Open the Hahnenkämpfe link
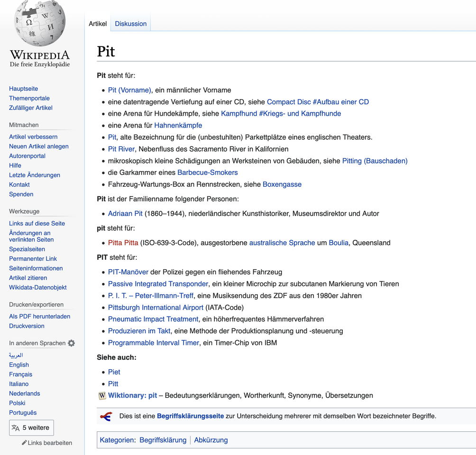 coord(178,125)
